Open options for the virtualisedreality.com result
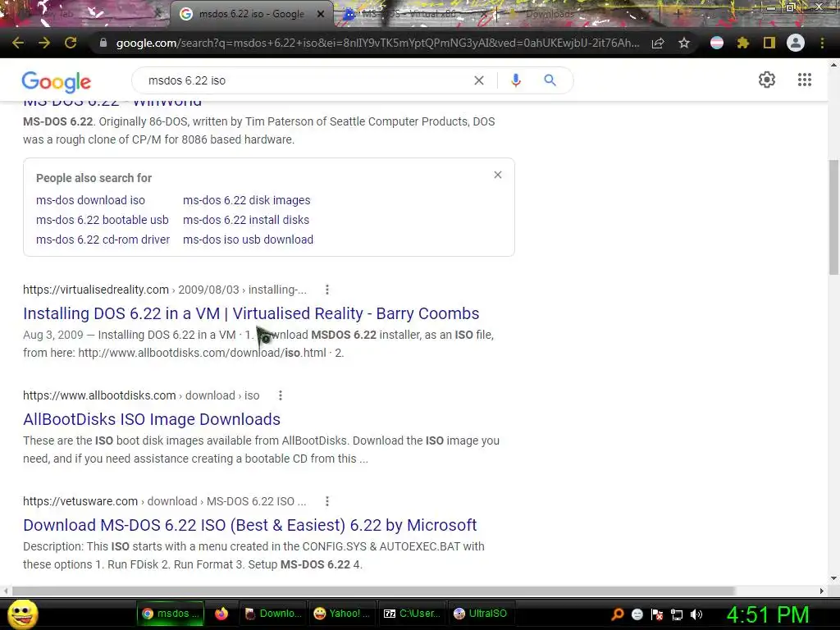The height and width of the screenshot is (630, 840). [x=327, y=290]
